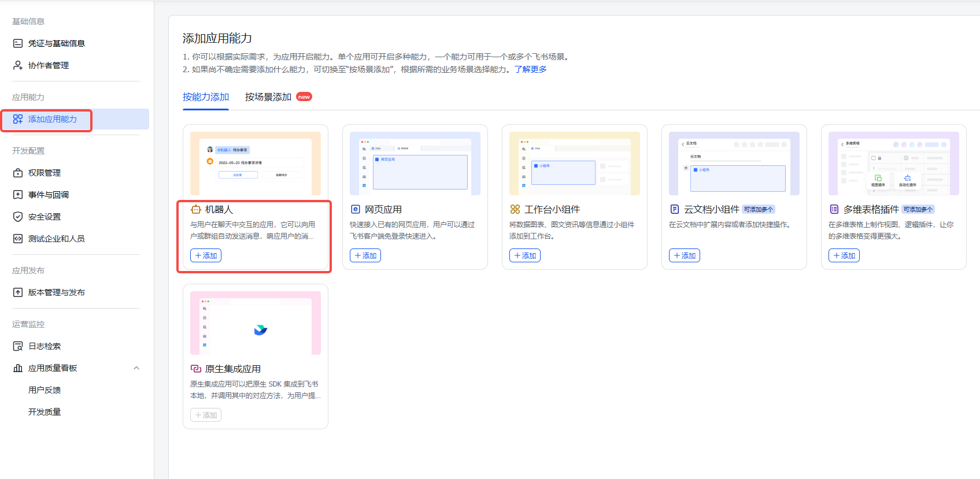Click the red new badge
980x479 pixels.
304,97
